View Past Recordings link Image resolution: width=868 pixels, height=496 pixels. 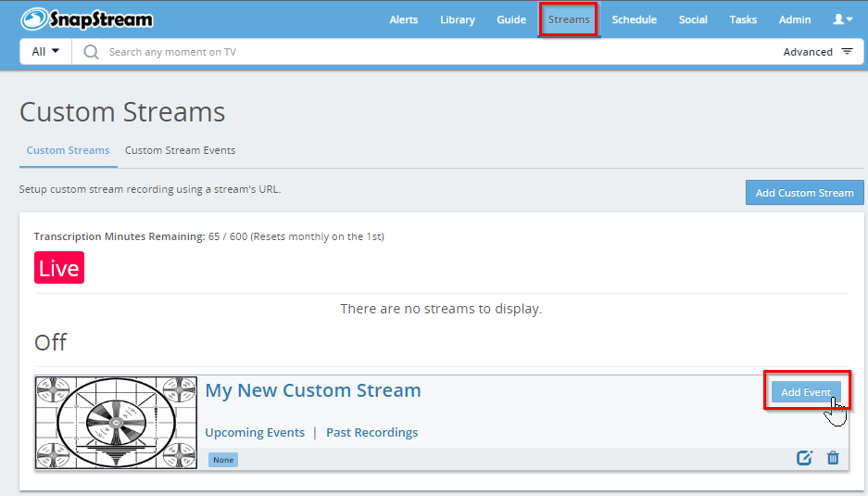tap(372, 432)
